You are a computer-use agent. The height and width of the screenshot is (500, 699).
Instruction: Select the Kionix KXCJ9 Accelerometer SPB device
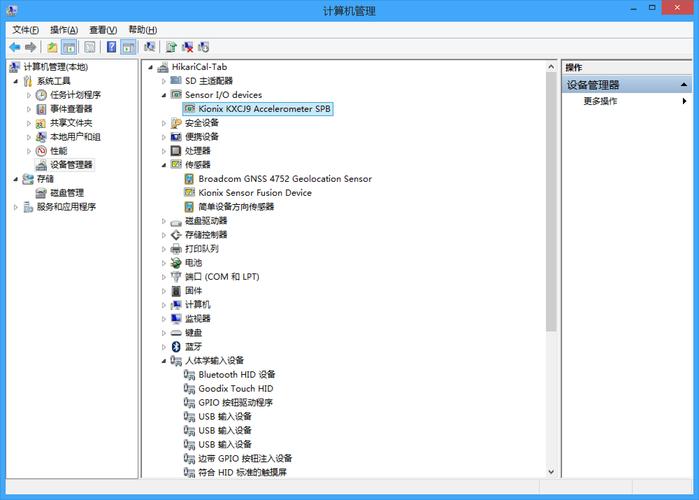coord(258,109)
